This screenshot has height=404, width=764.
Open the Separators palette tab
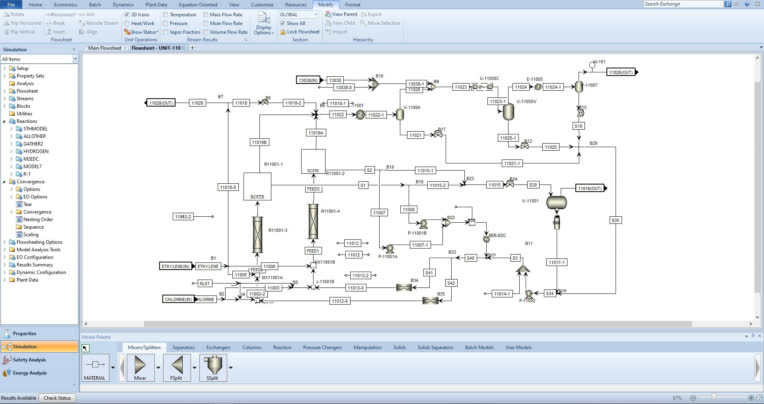pos(184,347)
